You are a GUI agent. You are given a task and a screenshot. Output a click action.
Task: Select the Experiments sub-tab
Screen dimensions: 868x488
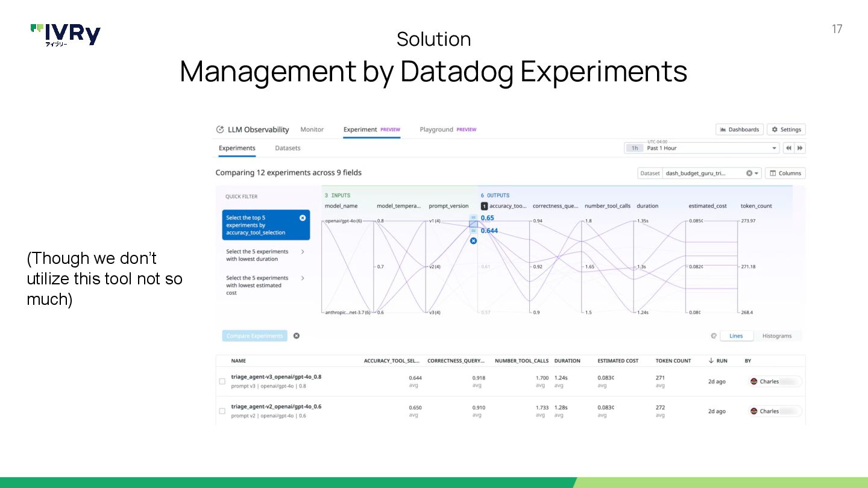pos(237,148)
